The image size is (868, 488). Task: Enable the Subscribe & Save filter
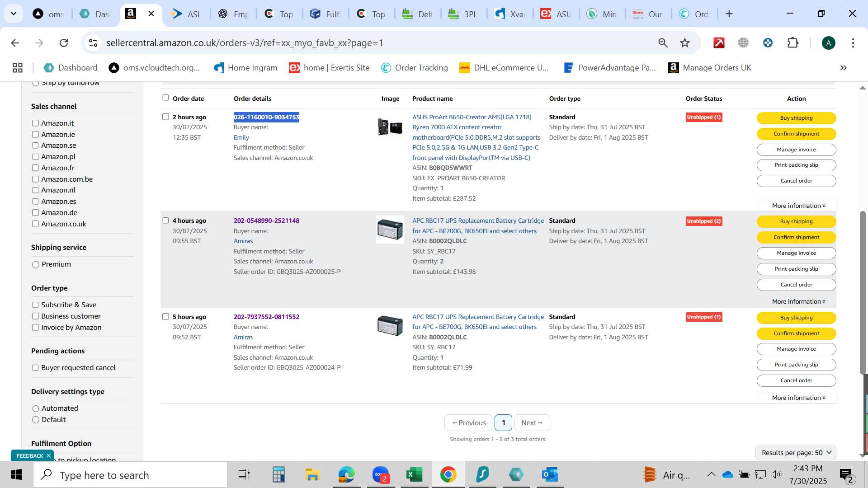tap(35, 305)
